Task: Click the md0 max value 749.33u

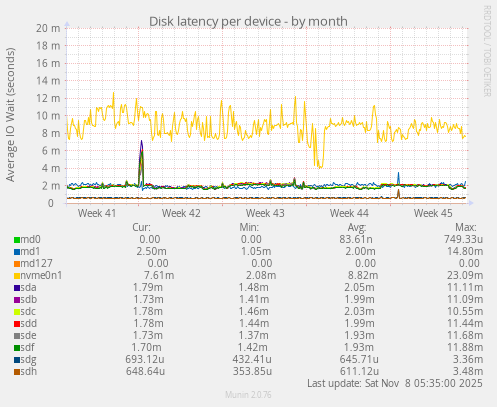Action: [x=463, y=239]
